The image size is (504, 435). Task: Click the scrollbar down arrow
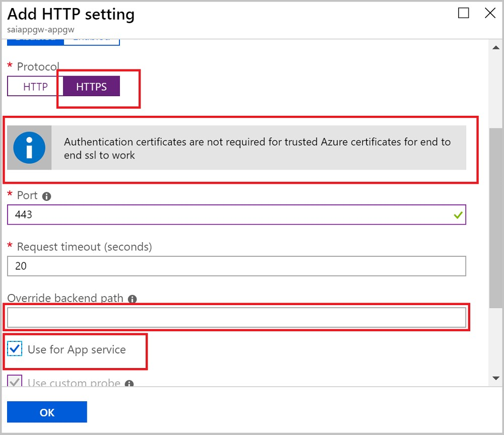[x=495, y=378]
